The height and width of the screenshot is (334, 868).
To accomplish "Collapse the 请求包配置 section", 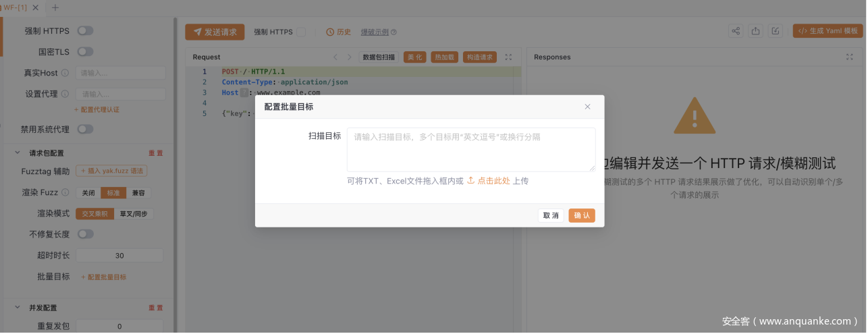I will tap(18, 153).
